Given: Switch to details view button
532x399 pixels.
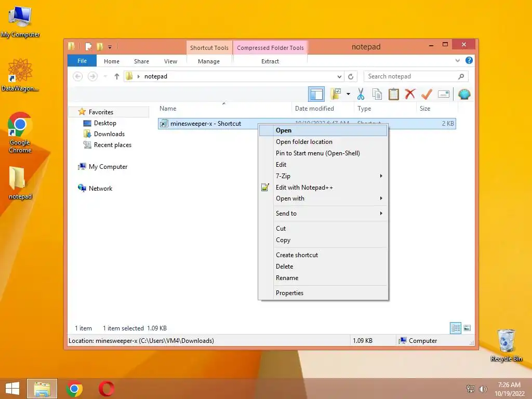Looking at the screenshot, I should pos(456,328).
